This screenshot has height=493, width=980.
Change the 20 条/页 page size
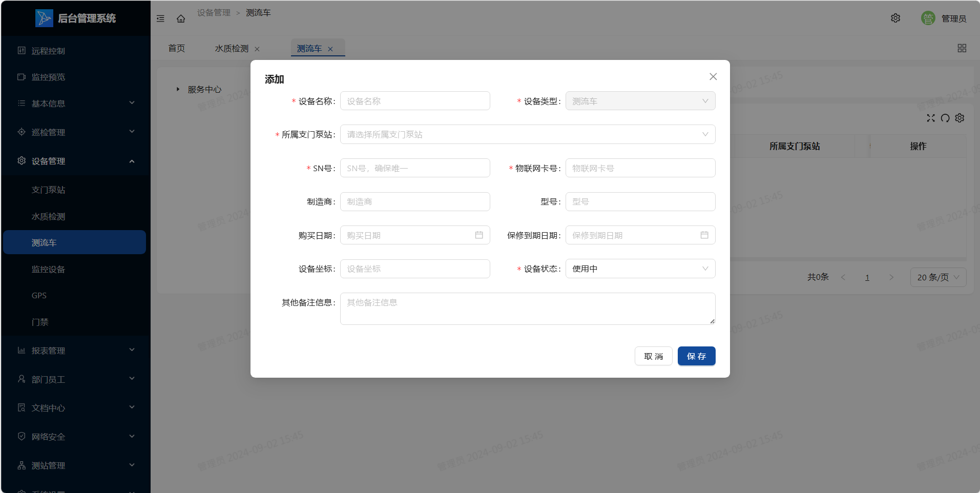point(938,277)
